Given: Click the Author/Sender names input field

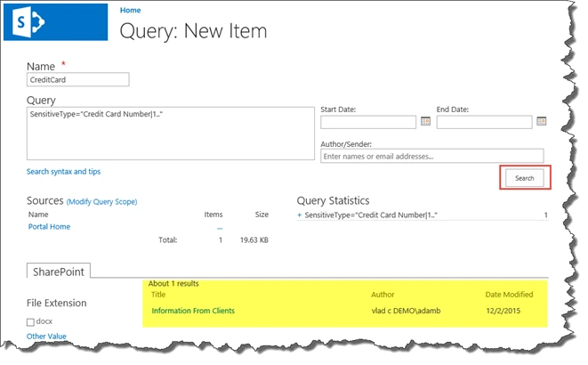Looking at the screenshot, I should tap(432, 156).
